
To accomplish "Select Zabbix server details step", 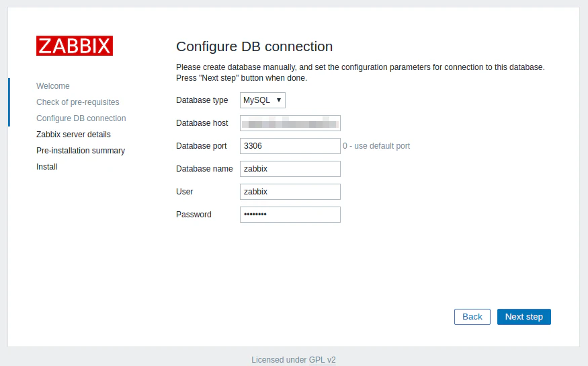I will (73, 135).
